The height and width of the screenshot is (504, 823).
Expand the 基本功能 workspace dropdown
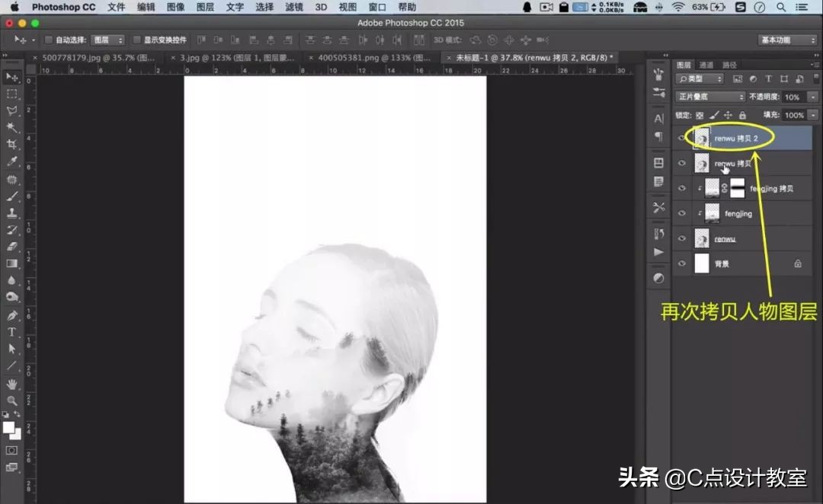(x=787, y=40)
